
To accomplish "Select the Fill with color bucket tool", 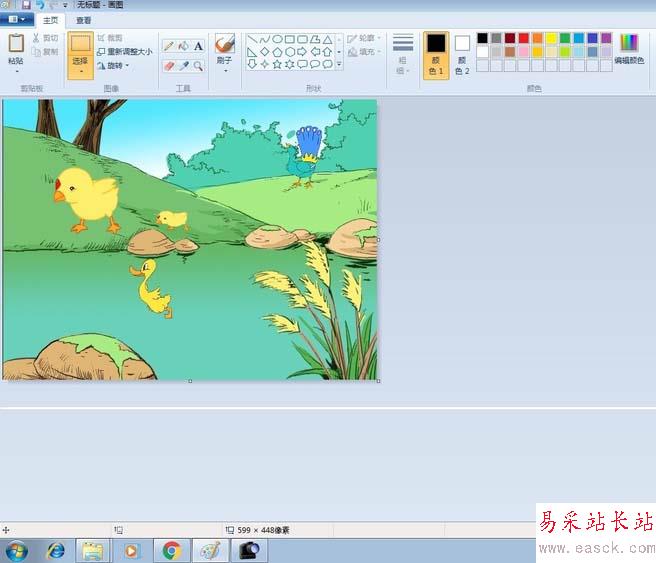I will click(x=183, y=46).
